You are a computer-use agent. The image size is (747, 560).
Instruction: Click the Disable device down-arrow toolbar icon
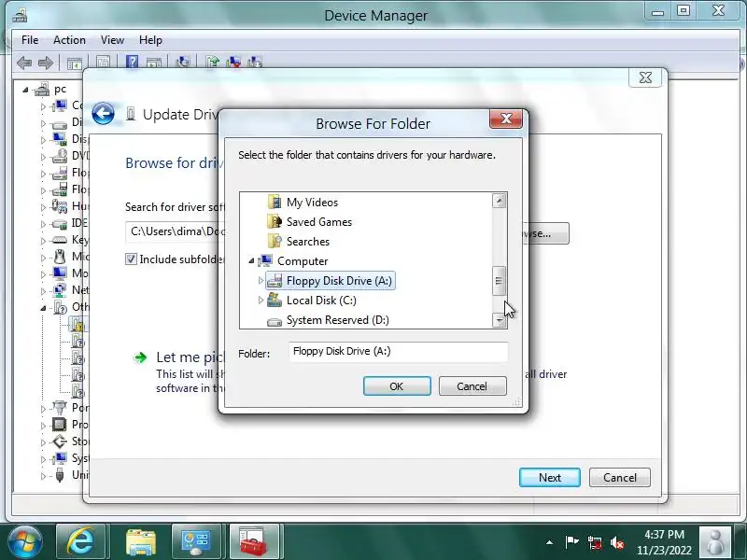(255, 62)
